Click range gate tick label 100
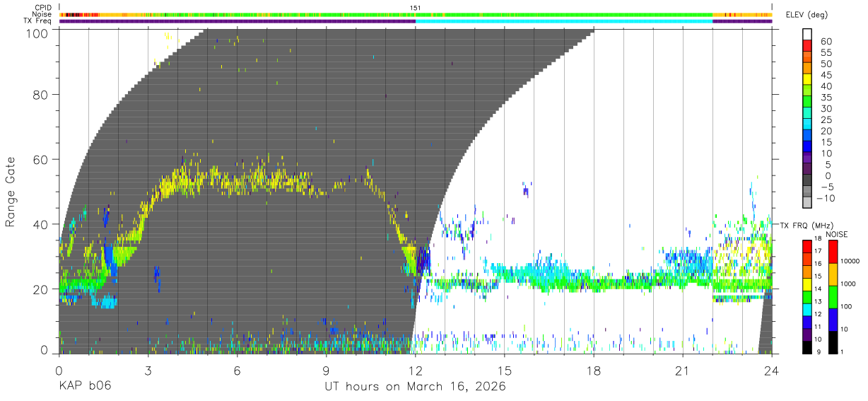Screen dimensions: 868x401 pos(36,33)
